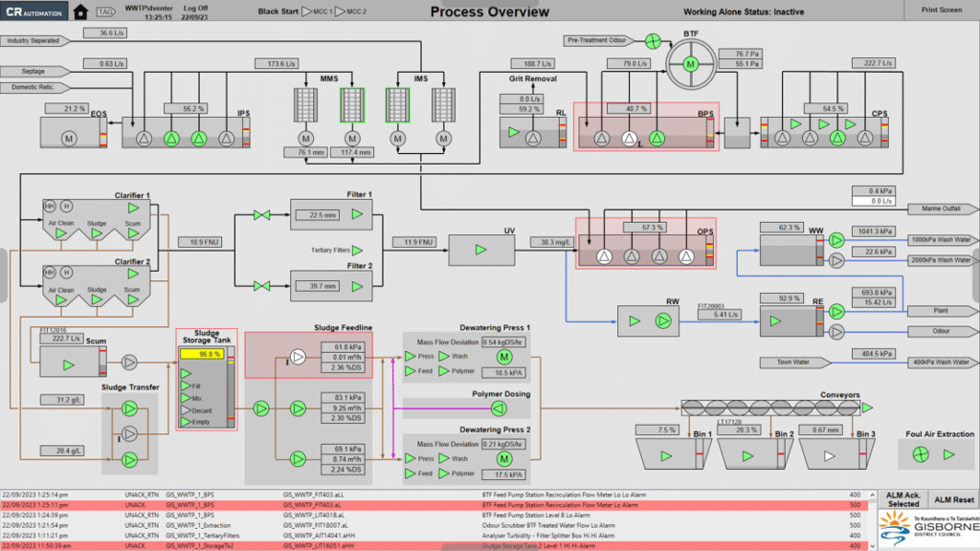This screenshot has height=551, width=980.
Task: Click the BTF blower motor icon
Action: [689, 63]
